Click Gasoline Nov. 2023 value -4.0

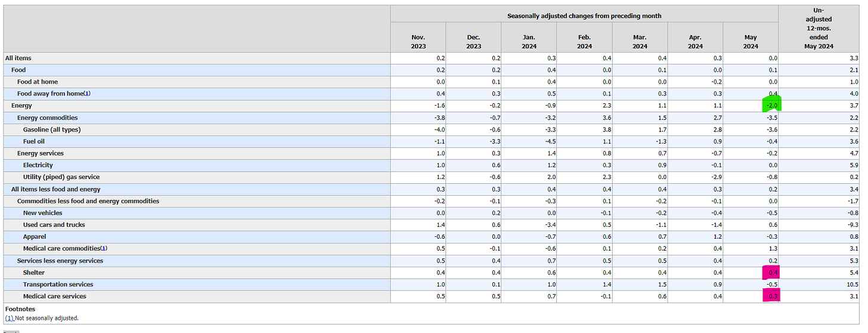pos(439,129)
